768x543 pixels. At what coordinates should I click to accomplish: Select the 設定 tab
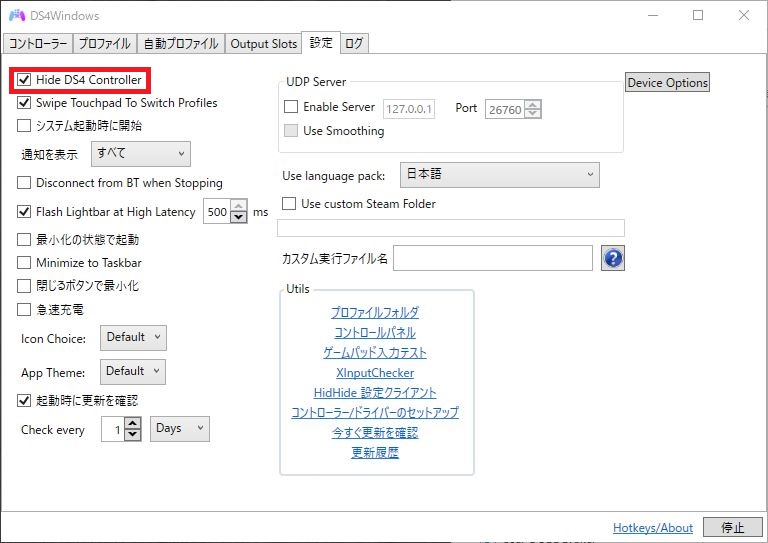point(321,43)
